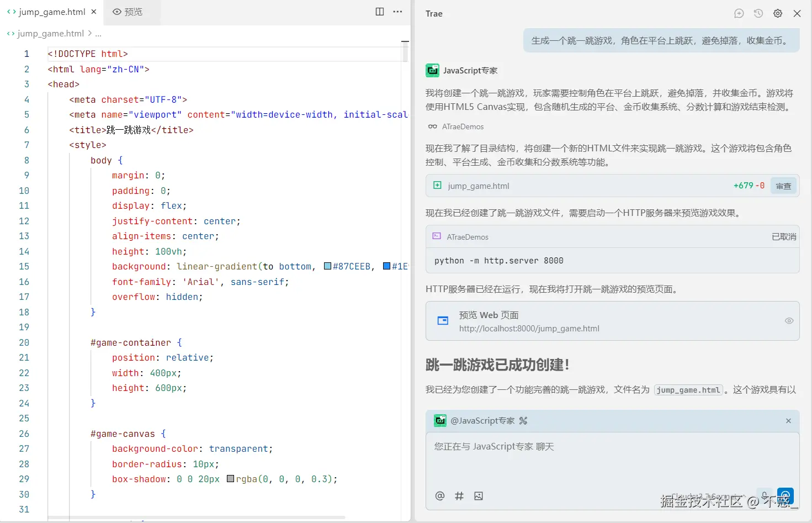Click the <title> line in editor
Viewport: 812px width, 523px height.
(x=131, y=130)
